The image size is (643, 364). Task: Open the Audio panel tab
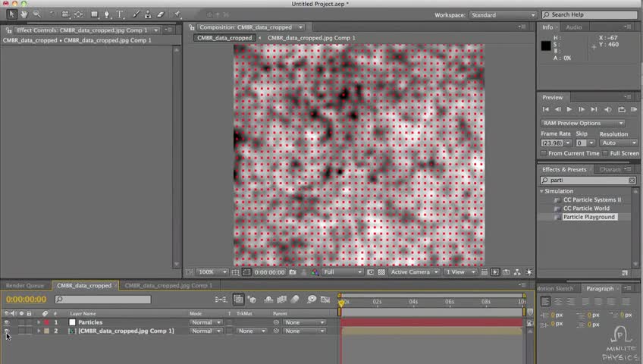coord(574,27)
